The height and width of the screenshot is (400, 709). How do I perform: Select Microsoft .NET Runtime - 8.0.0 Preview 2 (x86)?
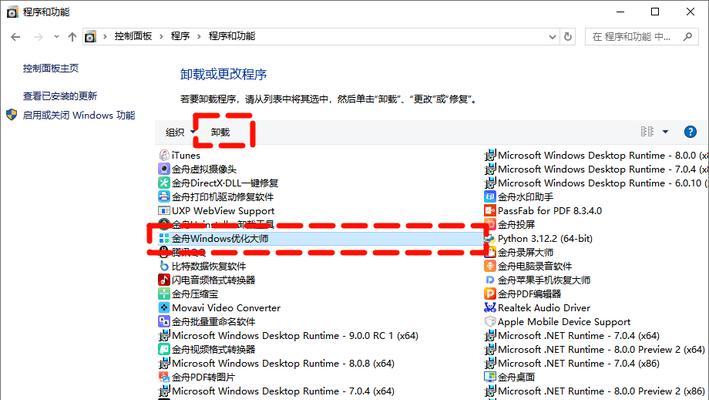pos(601,391)
